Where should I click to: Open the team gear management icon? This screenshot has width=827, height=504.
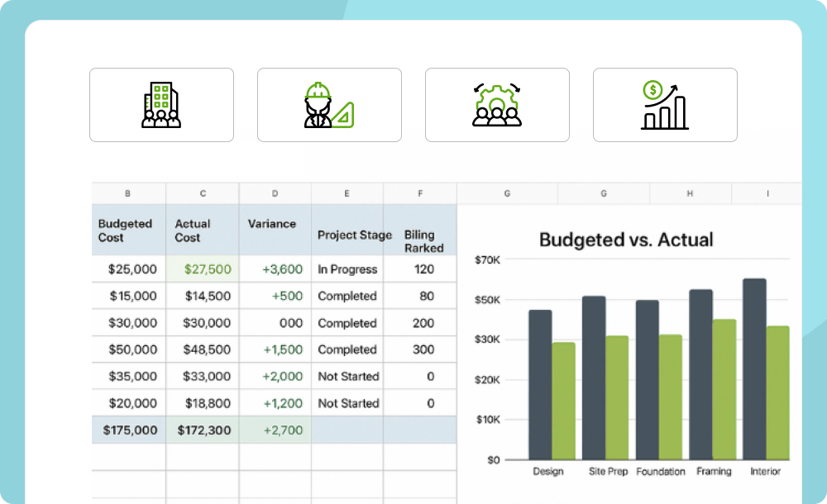click(x=497, y=105)
